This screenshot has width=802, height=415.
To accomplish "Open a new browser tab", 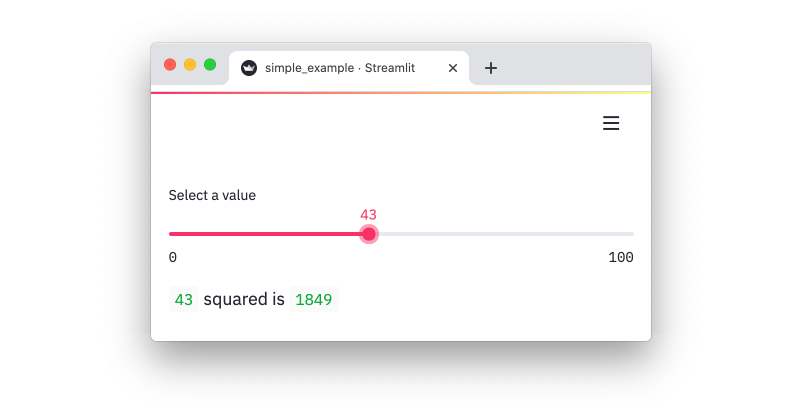I will pos(490,68).
